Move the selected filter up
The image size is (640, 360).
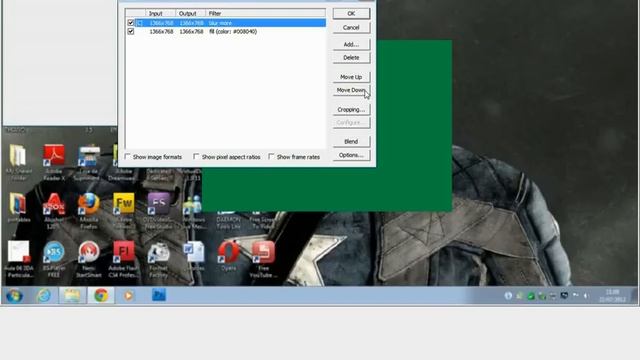coord(351,77)
